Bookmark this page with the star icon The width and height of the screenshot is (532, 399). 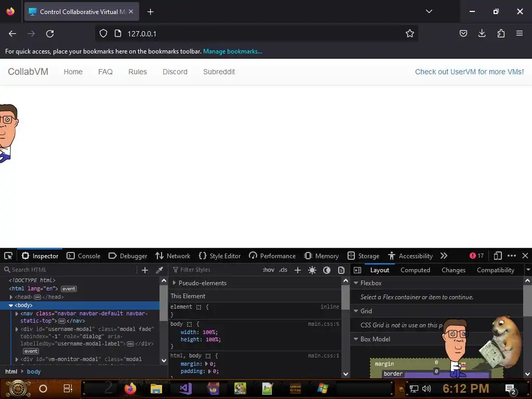click(410, 33)
